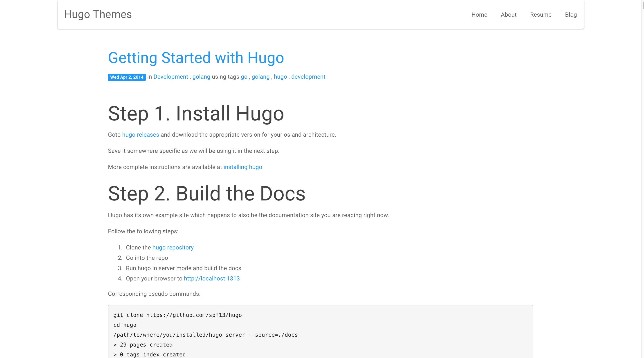644x358 pixels.
Task: Open the installing hugo link
Action: pyautogui.click(x=242, y=167)
